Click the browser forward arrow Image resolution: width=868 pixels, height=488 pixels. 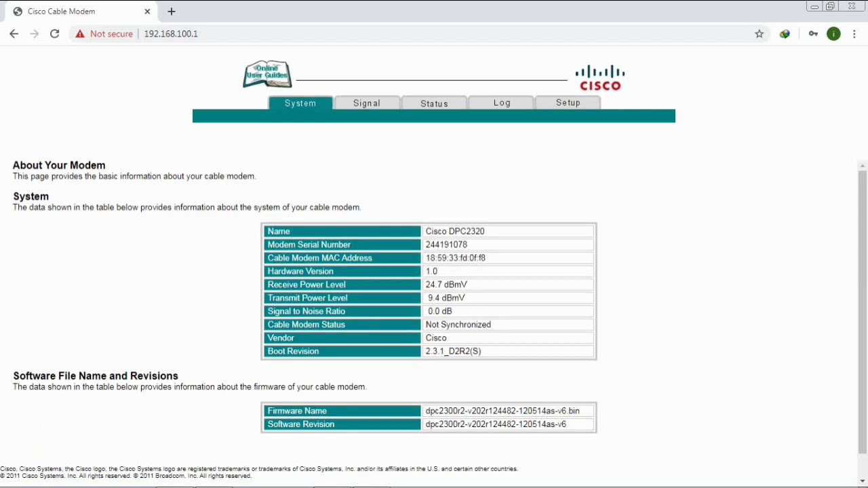click(35, 34)
